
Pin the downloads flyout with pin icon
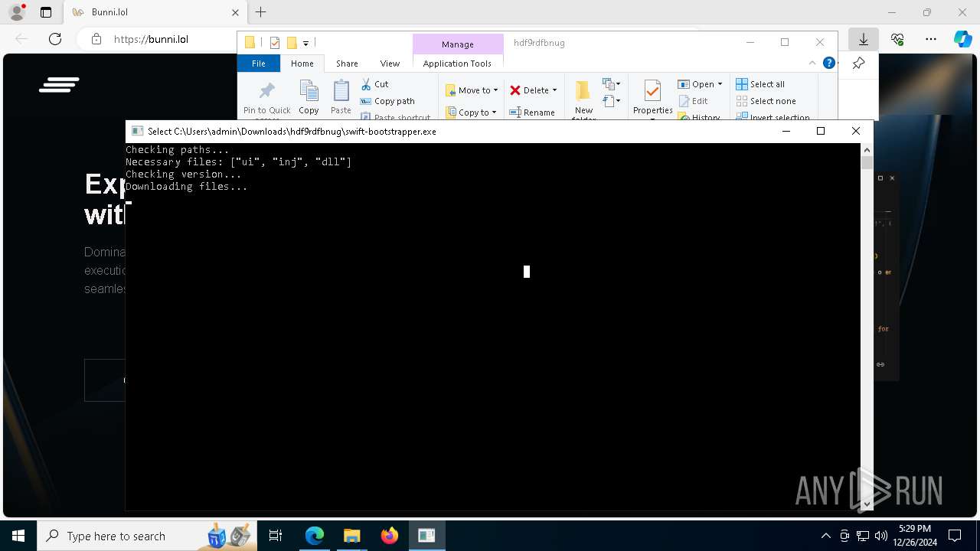pos(858,64)
